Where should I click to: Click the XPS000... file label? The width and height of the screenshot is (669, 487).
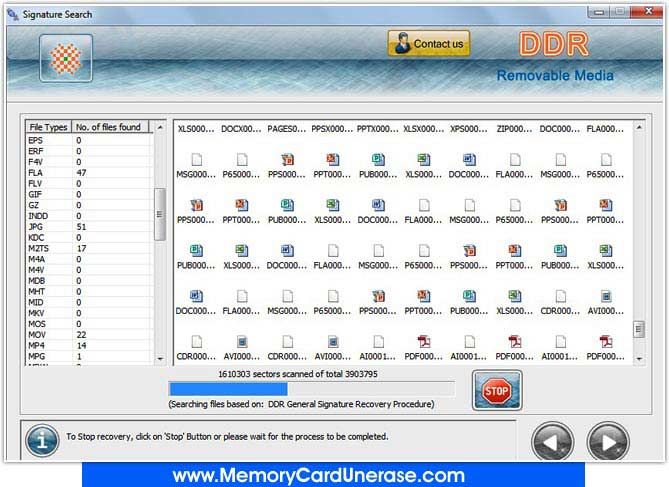468,129
